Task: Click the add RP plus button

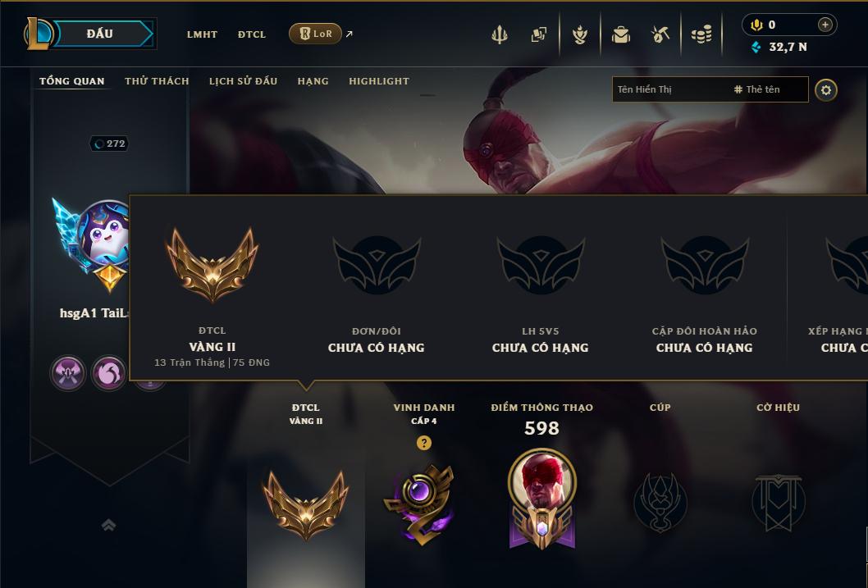Action: click(x=825, y=25)
